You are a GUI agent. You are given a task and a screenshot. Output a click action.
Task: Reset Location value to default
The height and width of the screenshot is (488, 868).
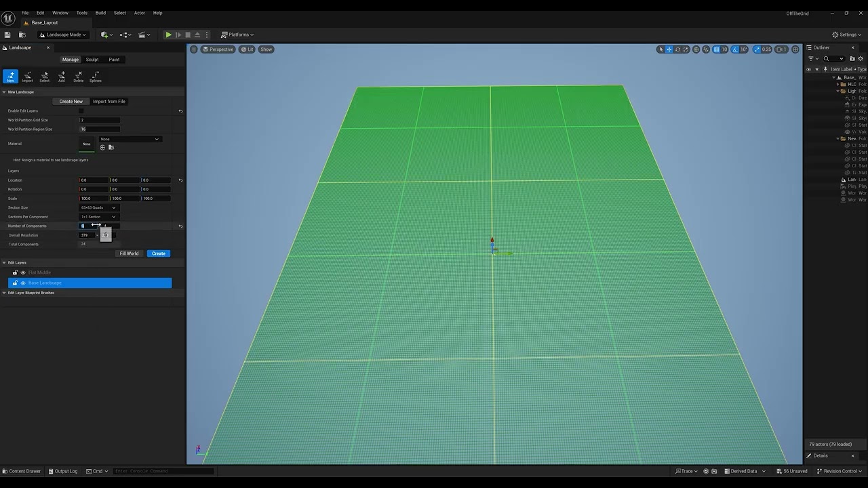[x=180, y=180]
